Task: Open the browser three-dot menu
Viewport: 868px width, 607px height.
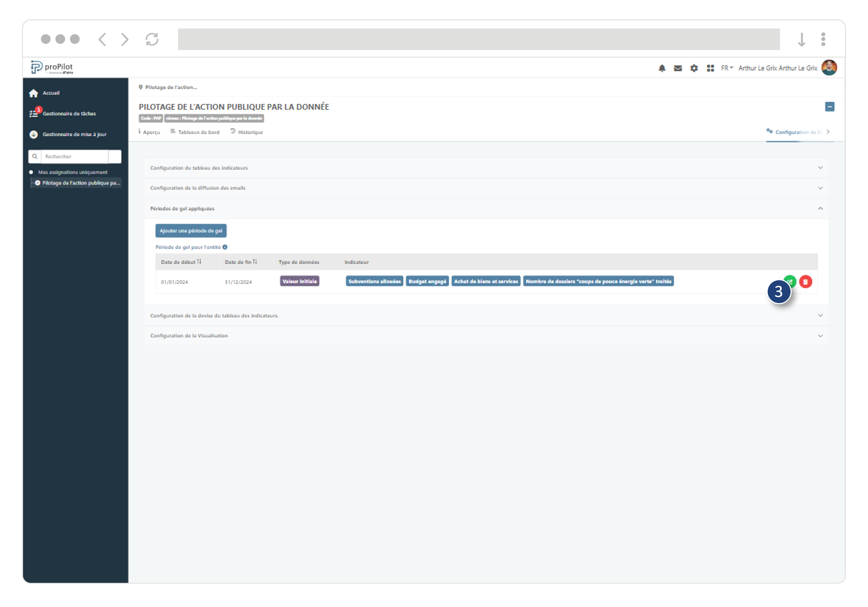Action: point(823,39)
